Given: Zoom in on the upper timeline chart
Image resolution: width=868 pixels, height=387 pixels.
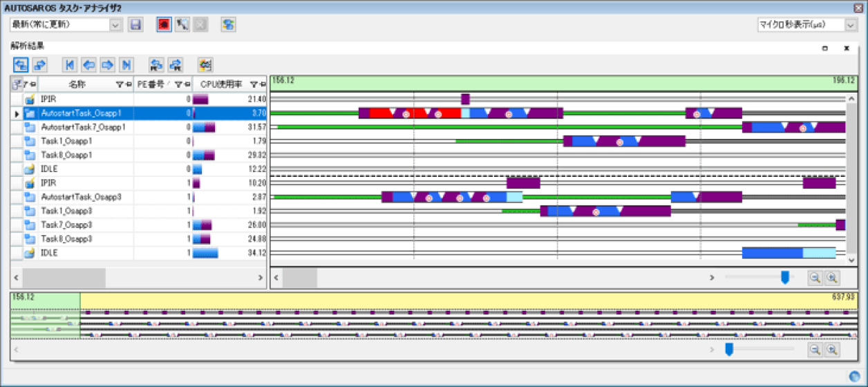Looking at the screenshot, I should pyautogui.click(x=832, y=277).
